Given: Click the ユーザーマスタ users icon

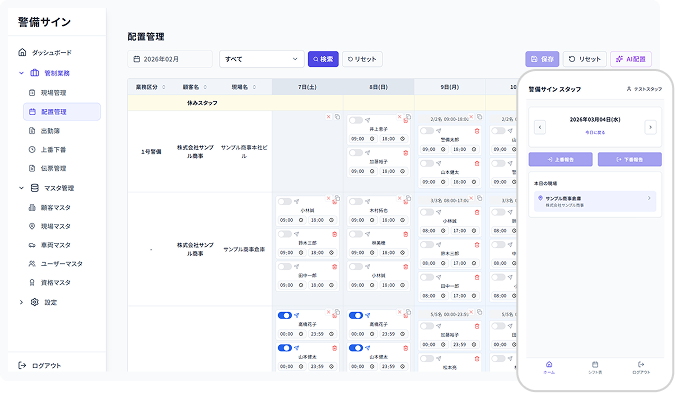Looking at the screenshot, I should point(32,263).
